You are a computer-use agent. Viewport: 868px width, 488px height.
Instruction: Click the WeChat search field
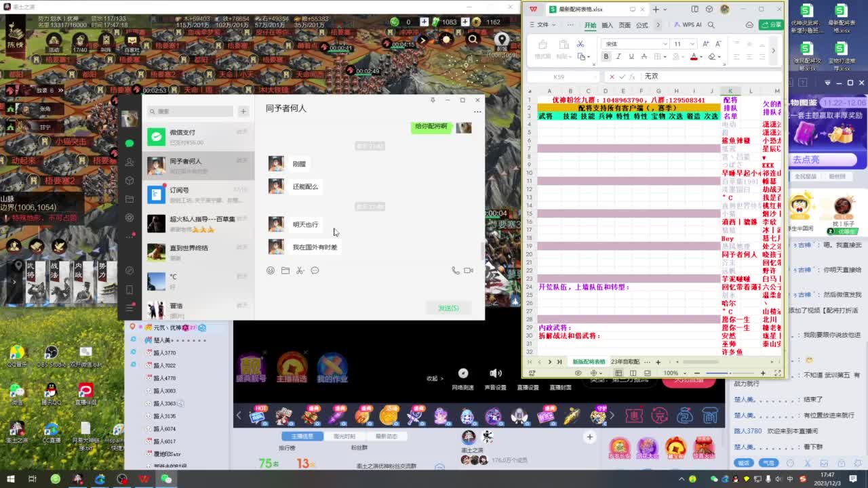[x=191, y=111]
